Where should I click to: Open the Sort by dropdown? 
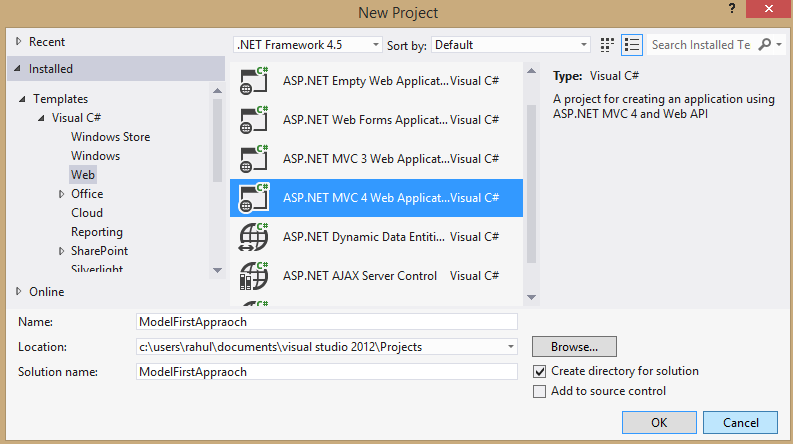tap(510, 45)
